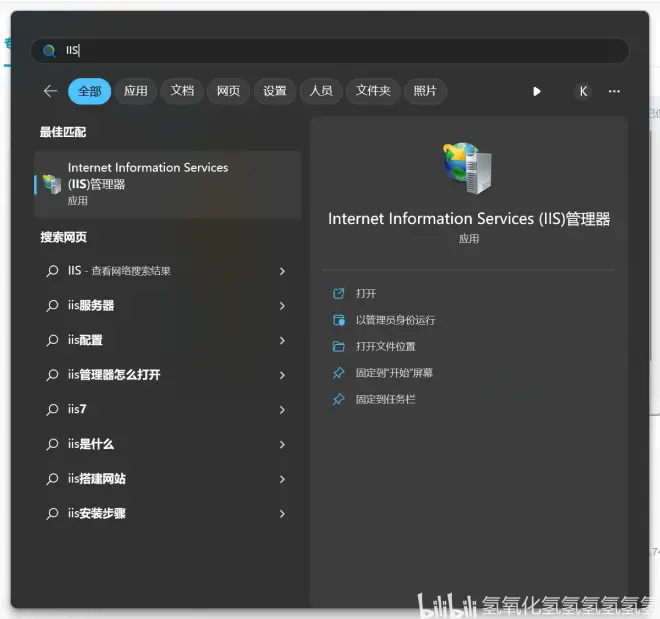Expand the iis服务器 suggestion chevron

coord(282,306)
